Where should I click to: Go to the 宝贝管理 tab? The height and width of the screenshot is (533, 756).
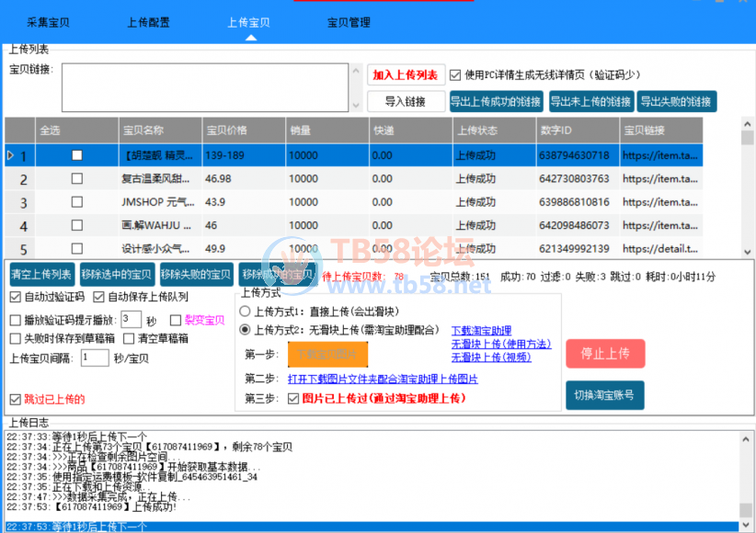pyautogui.click(x=349, y=22)
